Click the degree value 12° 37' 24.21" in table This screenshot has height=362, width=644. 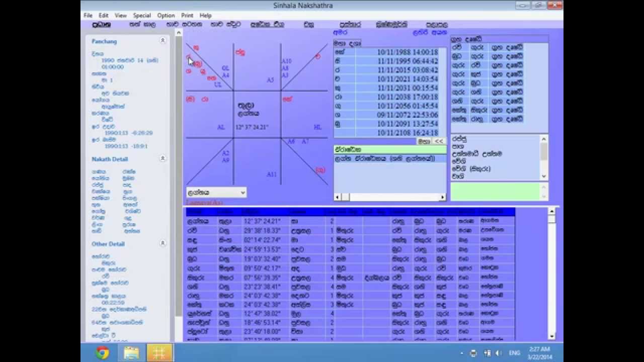pos(262,221)
